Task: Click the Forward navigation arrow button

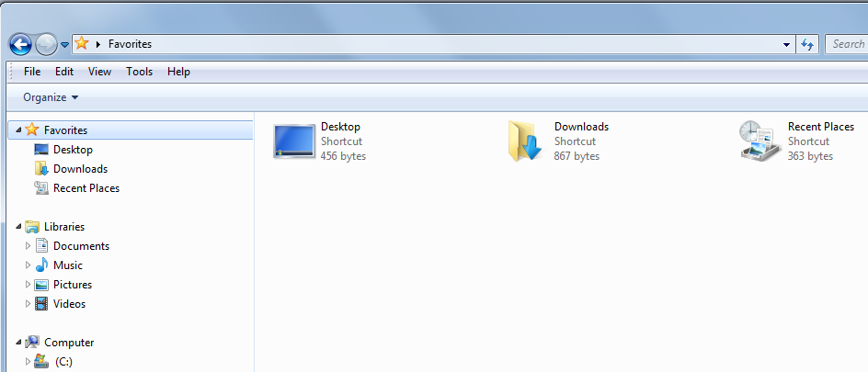Action: 46,44
